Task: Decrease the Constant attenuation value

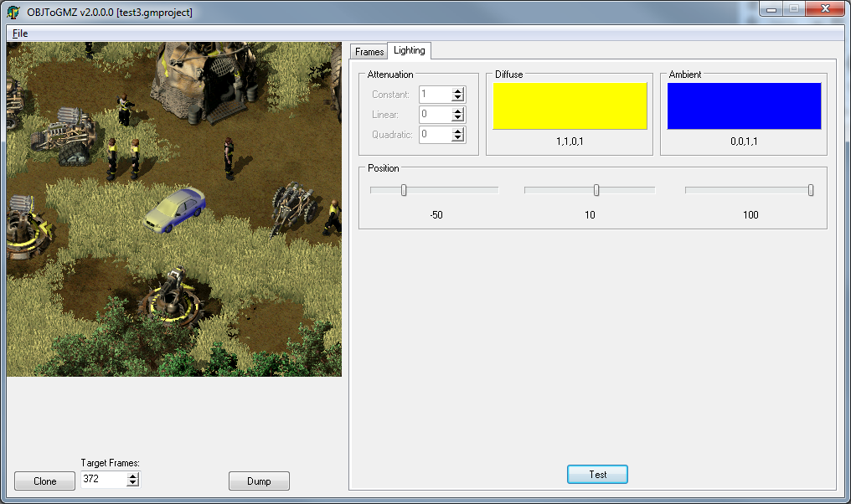Action: (458, 98)
